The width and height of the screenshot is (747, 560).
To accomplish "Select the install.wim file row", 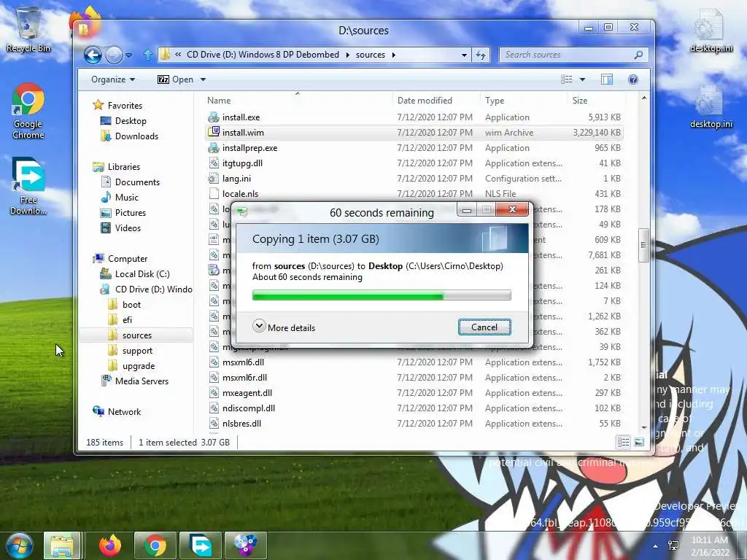I will [x=414, y=133].
